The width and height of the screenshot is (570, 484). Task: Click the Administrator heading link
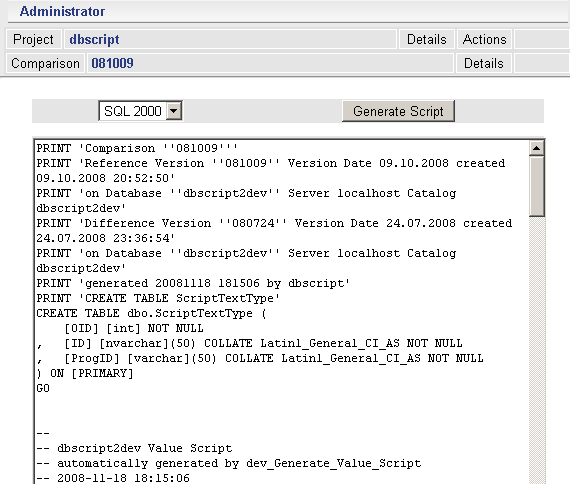pos(62,11)
